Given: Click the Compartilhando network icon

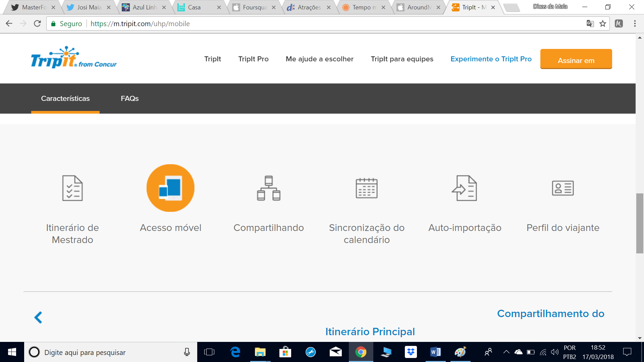Looking at the screenshot, I should pyautogui.click(x=269, y=188).
